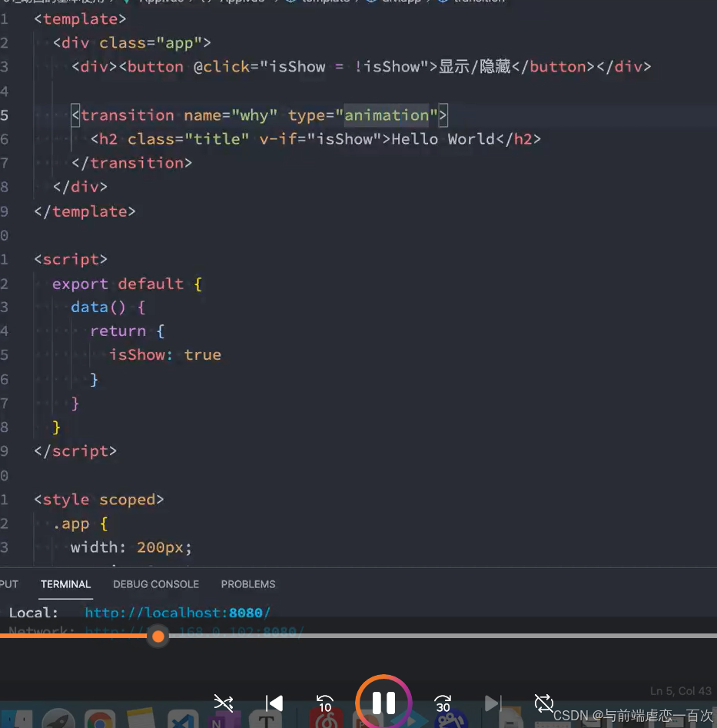
Task: Click the Hello World text in h2
Action: click(x=443, y=139)
